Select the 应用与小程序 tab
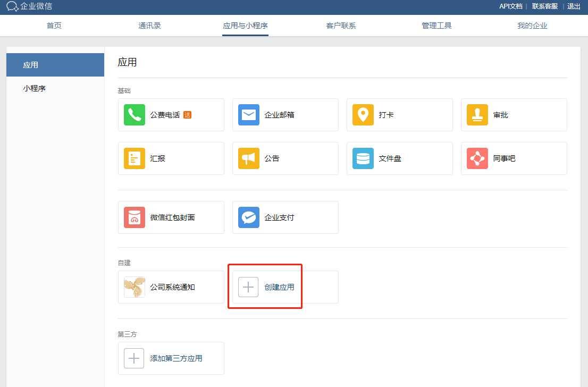The height and width of the screenshot is (387, 588). coord(245,26)
